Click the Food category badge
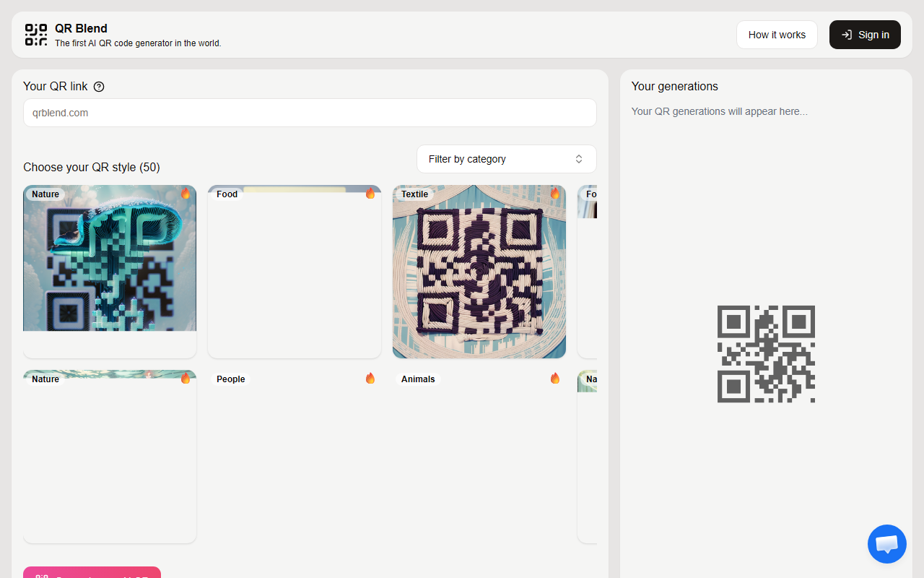The image size is (924, 578). coord(227,194)
